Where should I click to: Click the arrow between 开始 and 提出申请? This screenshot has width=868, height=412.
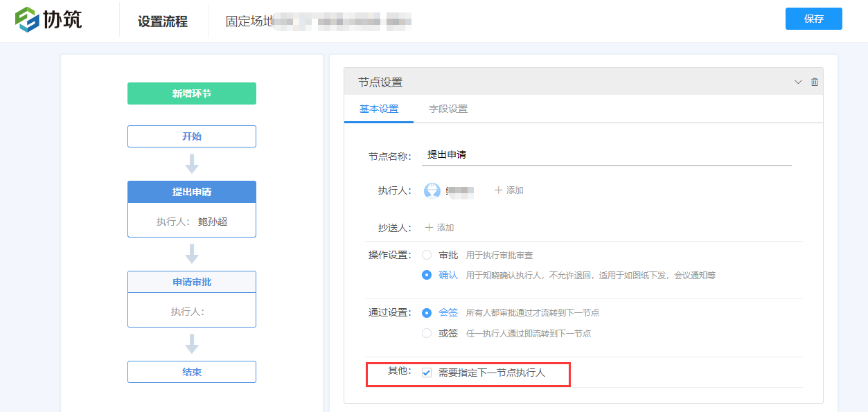pyautogui.click(x=192, y=164)
